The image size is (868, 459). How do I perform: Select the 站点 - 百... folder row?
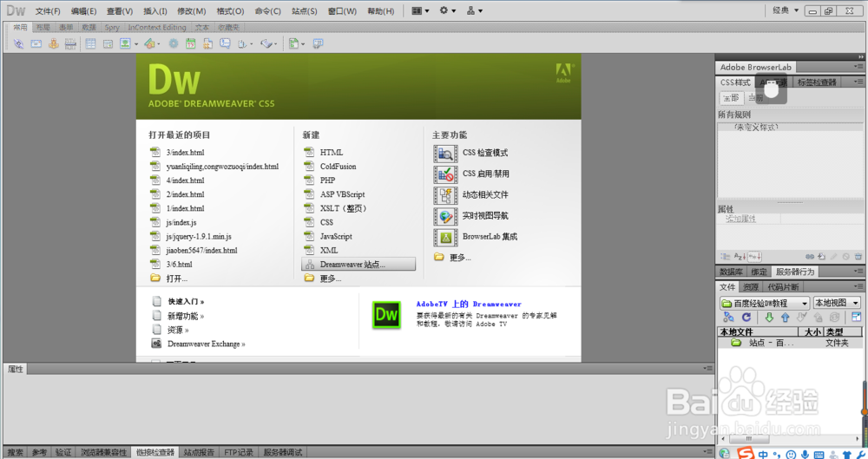tap(790, 343)
